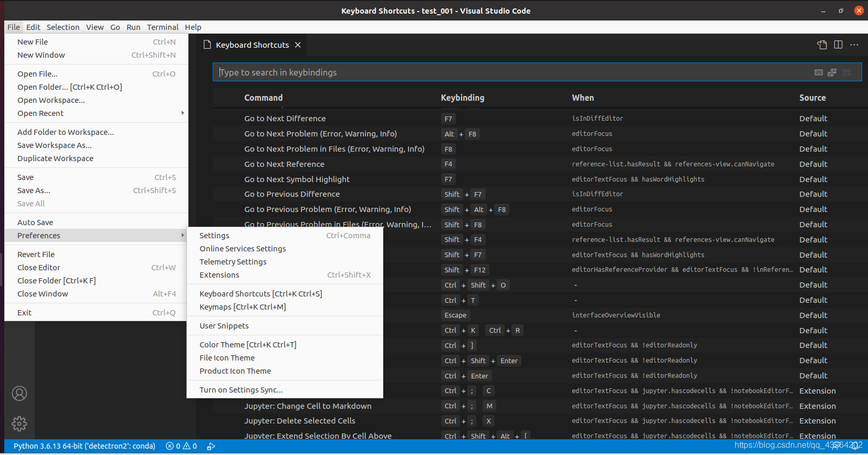Expand the Preferences submenu arrow
The width and height of the screenshot is (868, 455).
click(183, 236)
